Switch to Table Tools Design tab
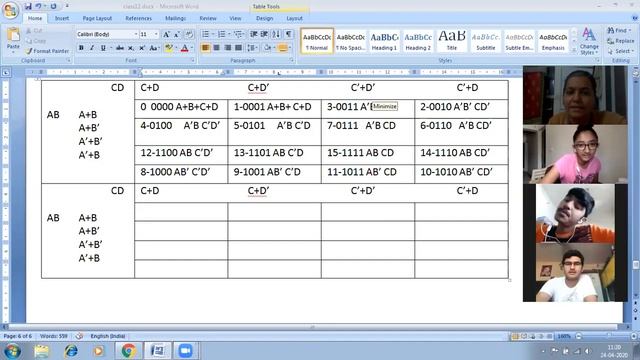This screenshot has width=640, height=360. (x=264, y=18)
